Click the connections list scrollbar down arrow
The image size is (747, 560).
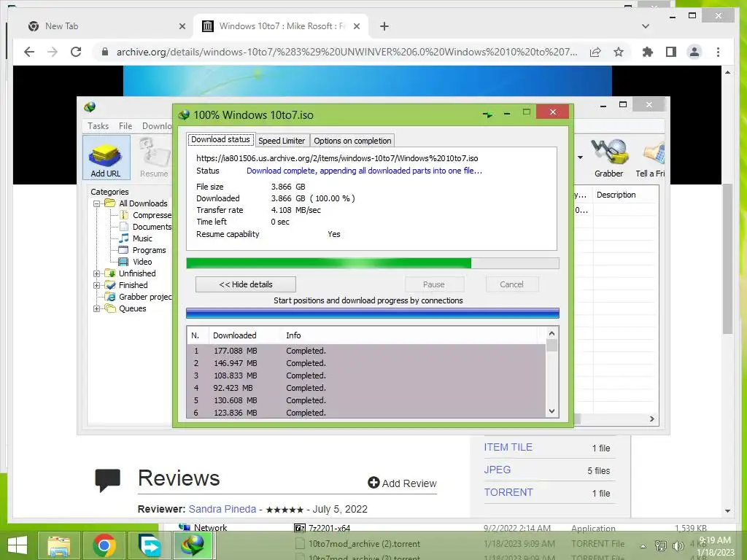551,411
